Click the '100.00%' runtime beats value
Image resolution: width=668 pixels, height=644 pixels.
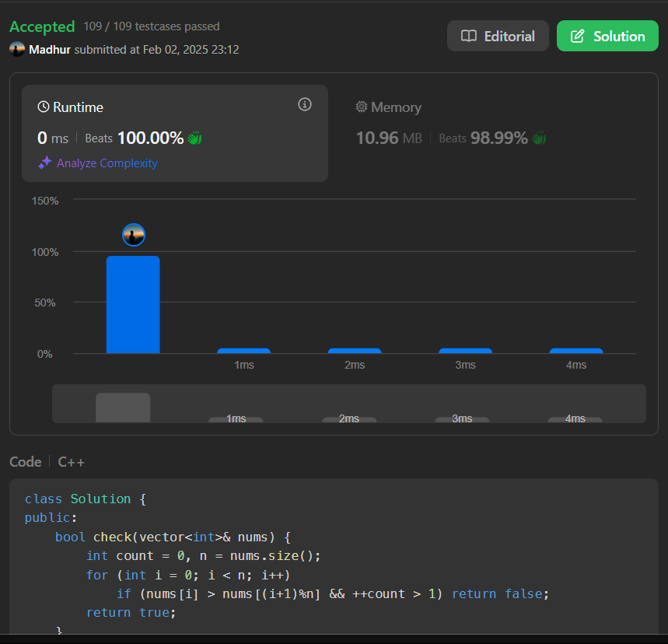point(150,138)
